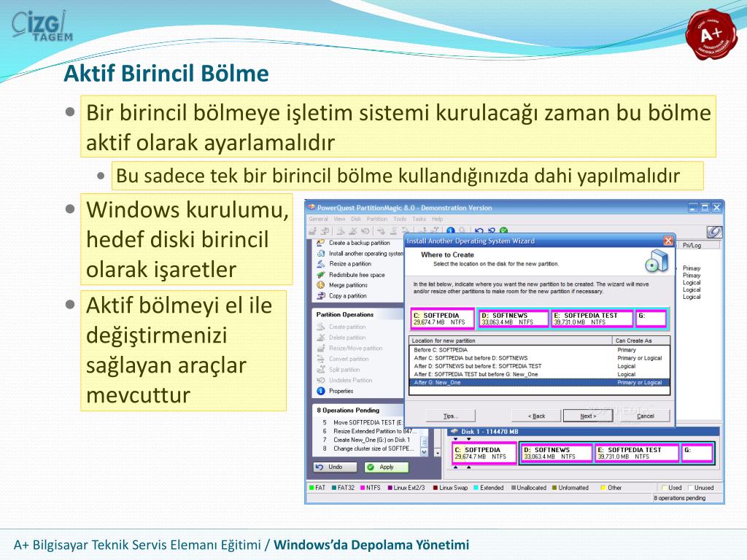747x560 pixels.
Task: Click the Undo last change toolbar icon
Action: pos(479,231)
